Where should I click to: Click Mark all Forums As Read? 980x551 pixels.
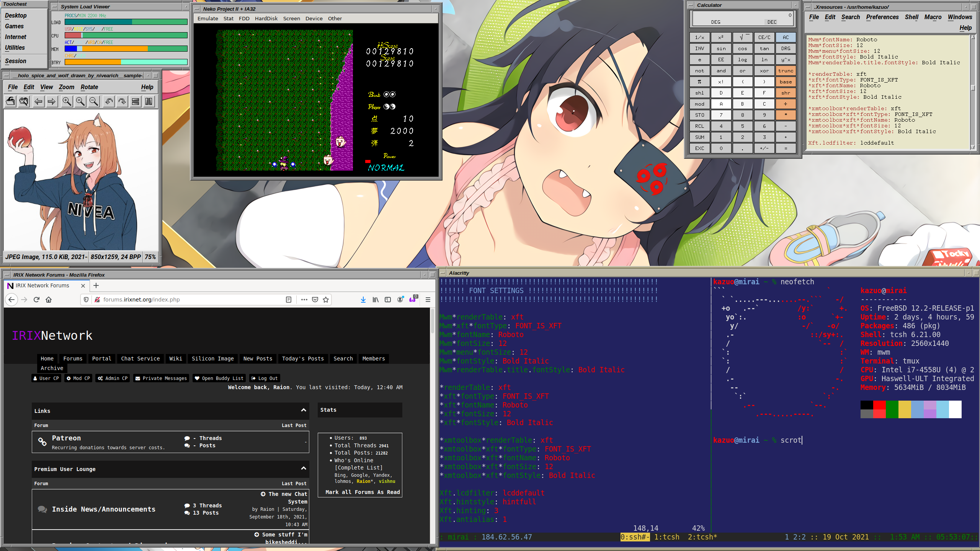point(363,492)
